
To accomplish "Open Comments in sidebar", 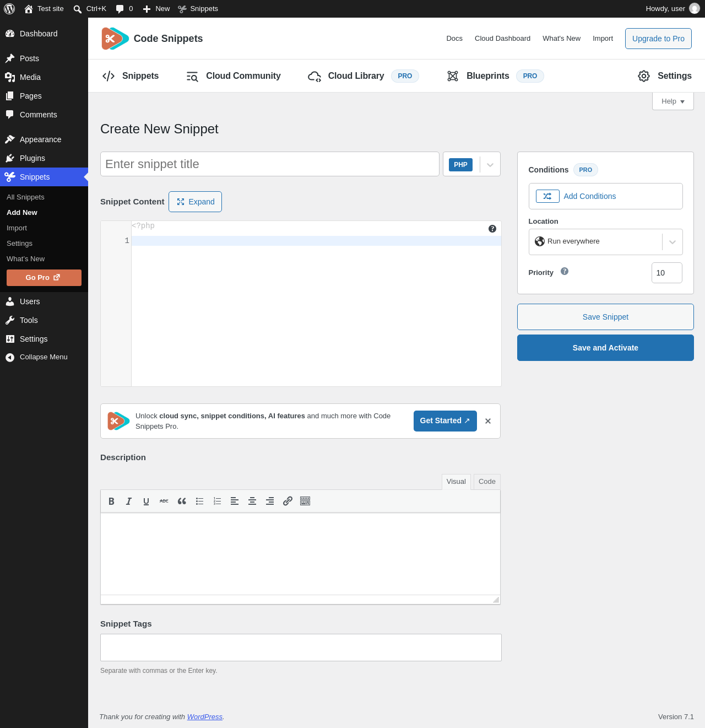I will 44,115.
